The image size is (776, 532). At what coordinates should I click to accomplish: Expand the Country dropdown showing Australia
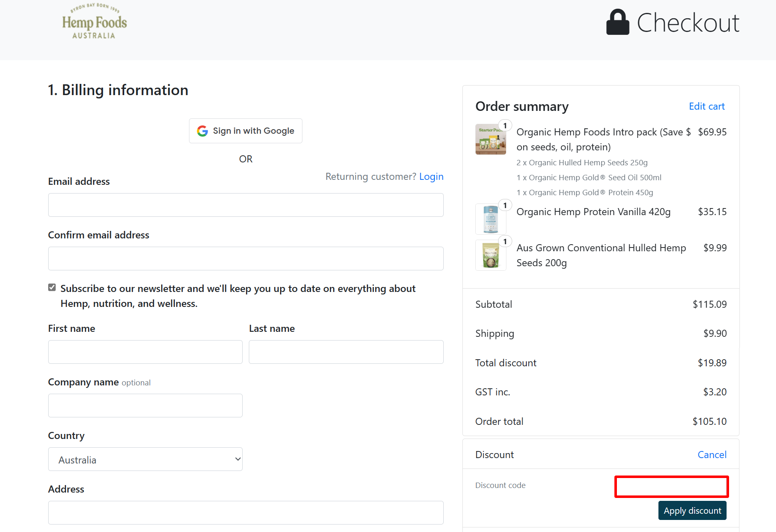(x=145, y=459)
